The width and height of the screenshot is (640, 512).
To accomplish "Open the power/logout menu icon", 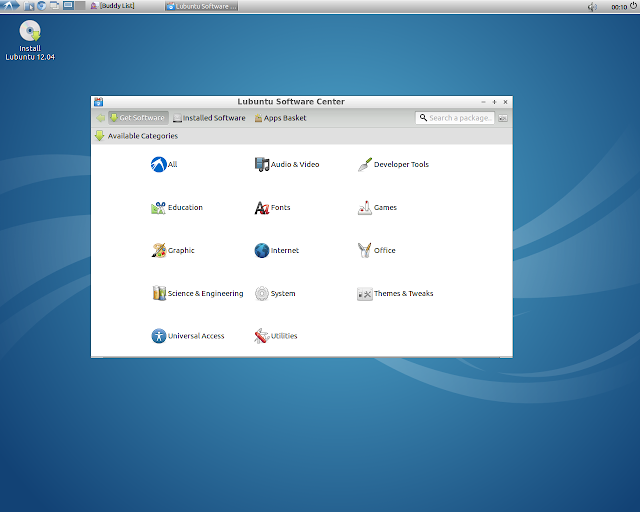I will 633,6.
